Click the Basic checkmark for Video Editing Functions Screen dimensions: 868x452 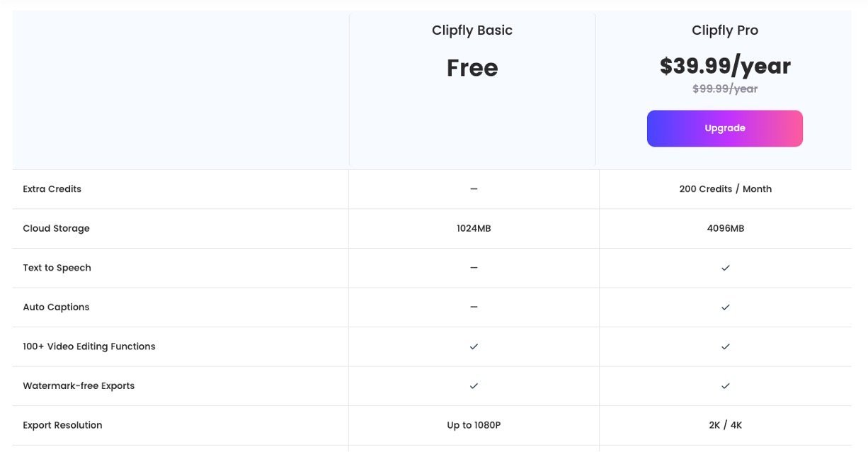(x=474, y=346)
